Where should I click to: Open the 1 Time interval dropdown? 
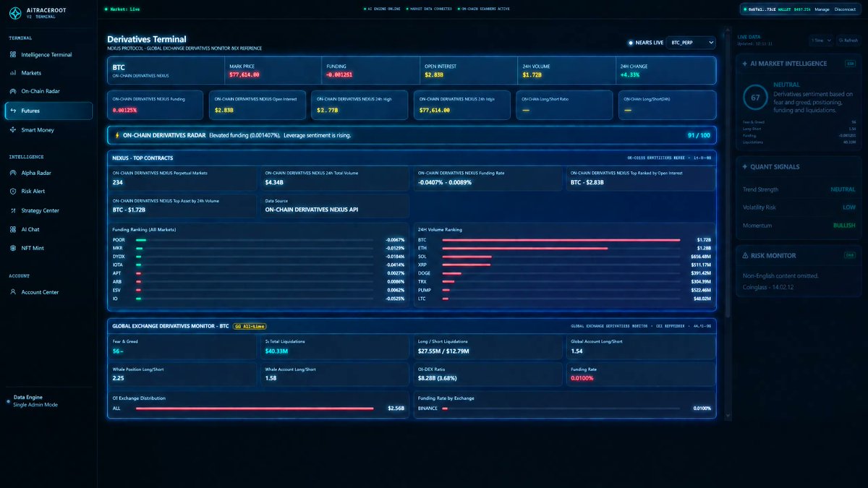pyautogui.click(x=821, y=40)
